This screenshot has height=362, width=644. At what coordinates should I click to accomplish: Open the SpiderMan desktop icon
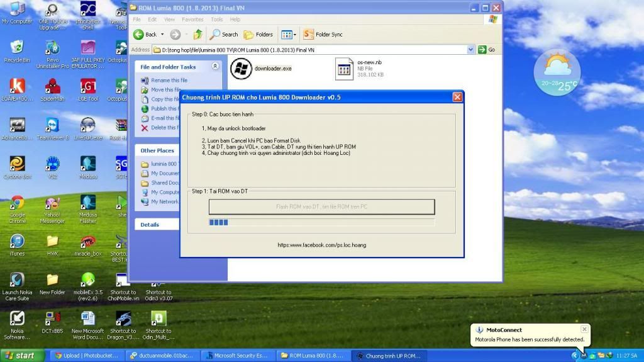53,89
